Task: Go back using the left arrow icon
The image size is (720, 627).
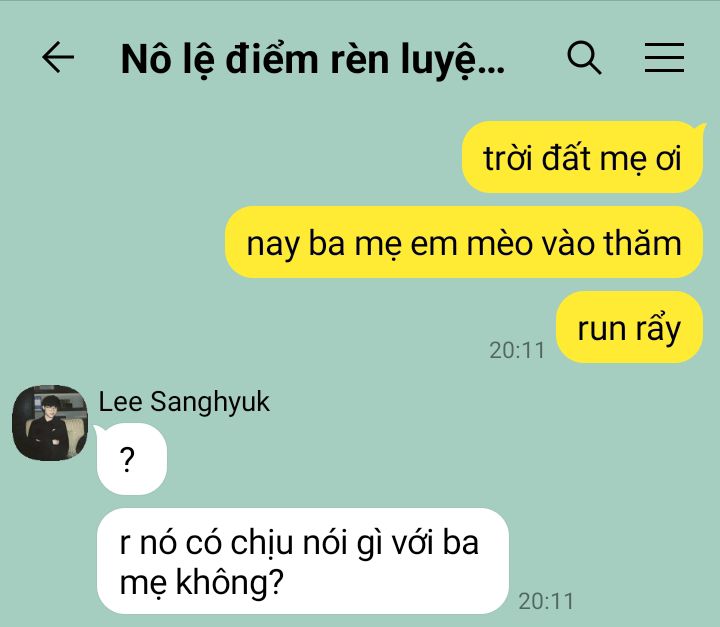Action: click(x=58, y=57)
